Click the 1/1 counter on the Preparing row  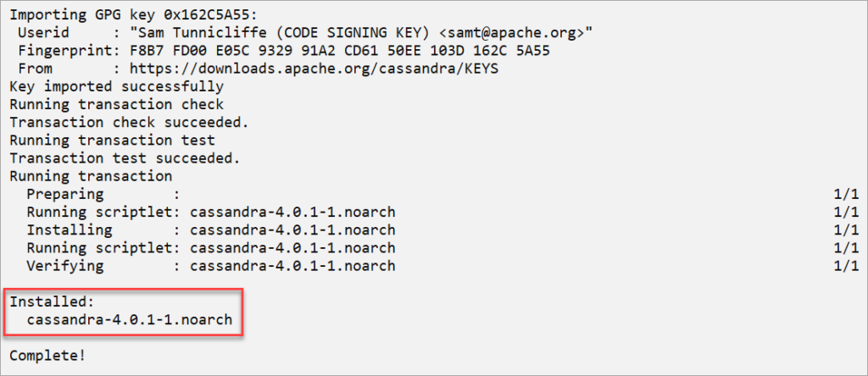coord(846,194)
